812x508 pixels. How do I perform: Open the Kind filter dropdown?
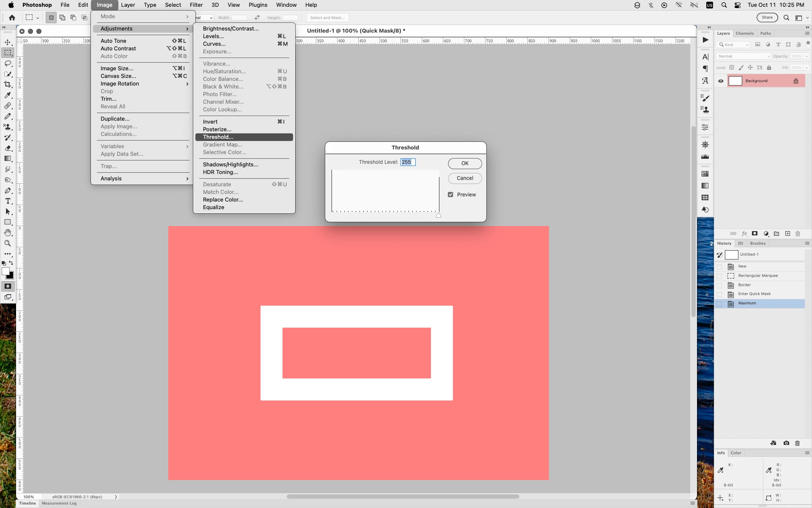733,45
